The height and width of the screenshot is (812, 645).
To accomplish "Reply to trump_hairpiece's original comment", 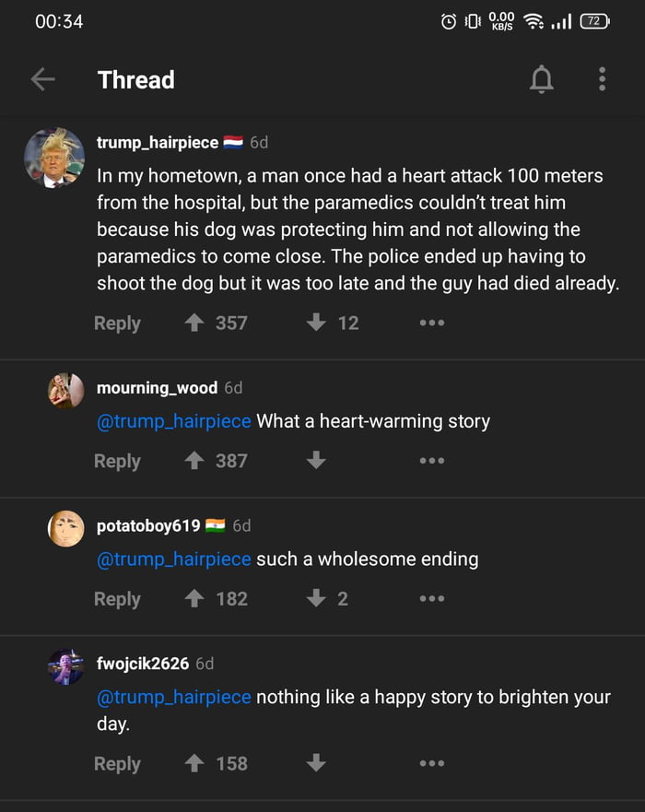I will 117,324.
